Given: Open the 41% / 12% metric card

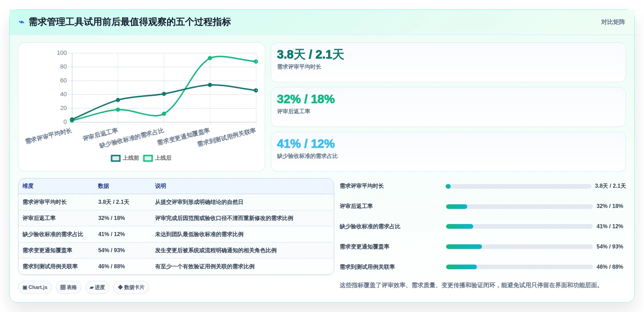Looking at the screenshot, I should (448, 151).
